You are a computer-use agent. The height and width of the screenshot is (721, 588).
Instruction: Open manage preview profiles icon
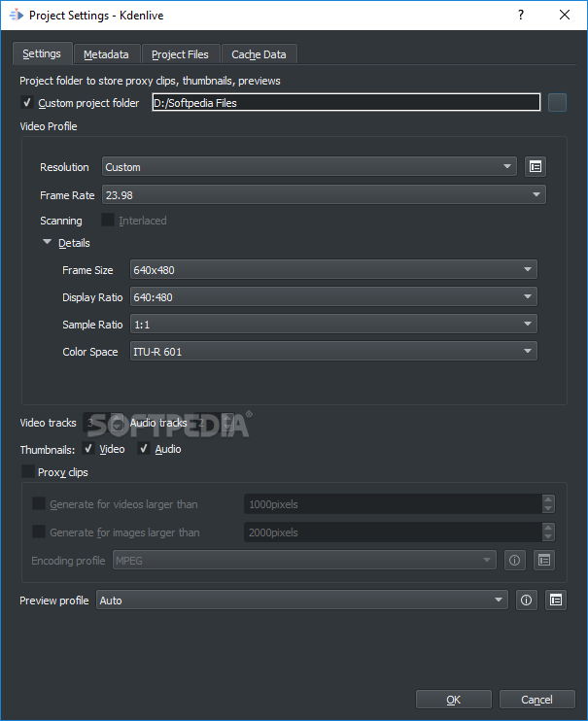pyautogui.click(x=556, y=601)
